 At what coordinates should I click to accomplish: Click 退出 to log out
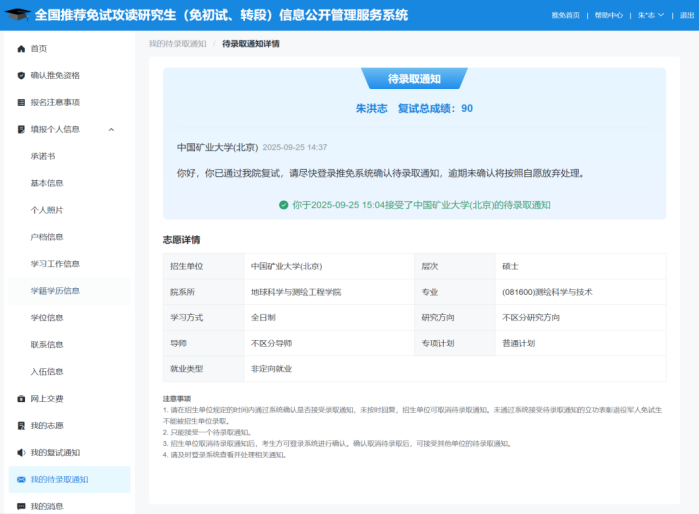click(x=685, y=16)
